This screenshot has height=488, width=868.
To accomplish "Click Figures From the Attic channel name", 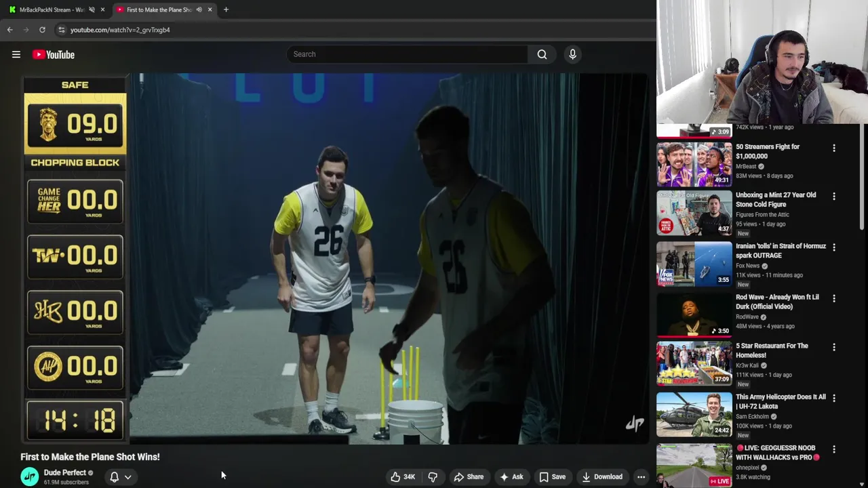I will coord(762,214).
